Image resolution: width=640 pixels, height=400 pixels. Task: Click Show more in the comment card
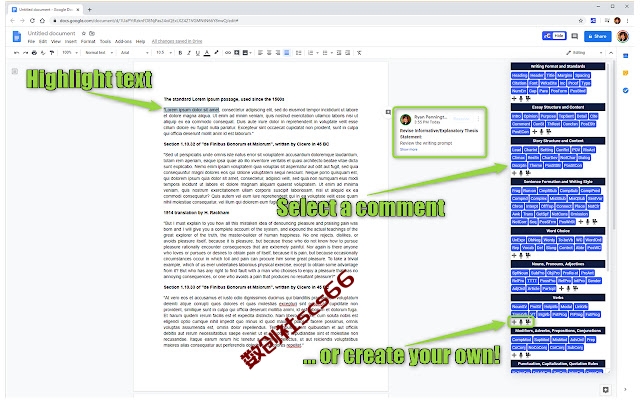coord(408,149)
